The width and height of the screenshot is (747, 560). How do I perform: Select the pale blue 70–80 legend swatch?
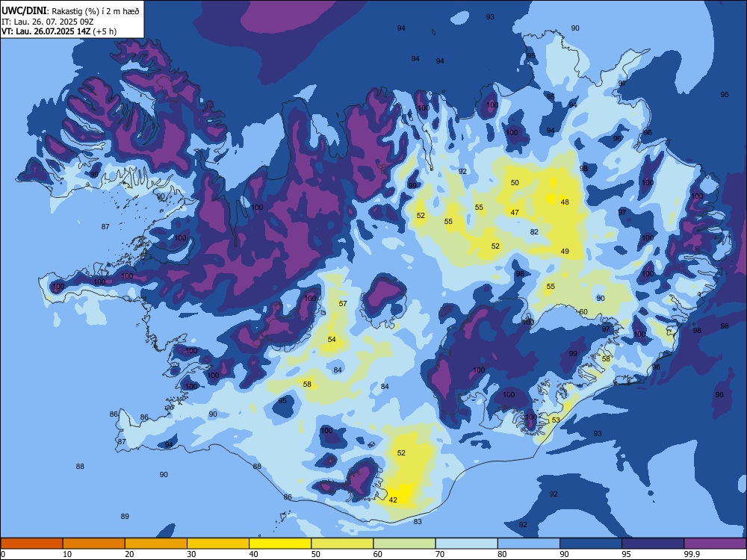coord(467,544)
